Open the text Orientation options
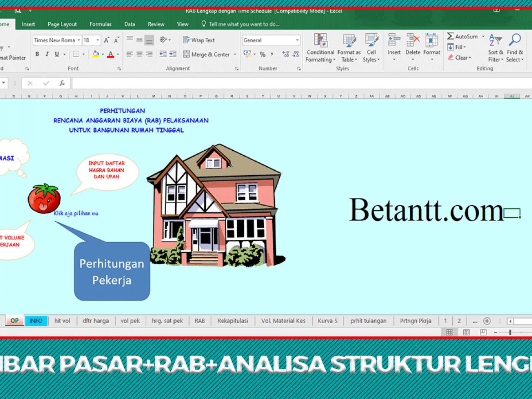 pos(164,40)
